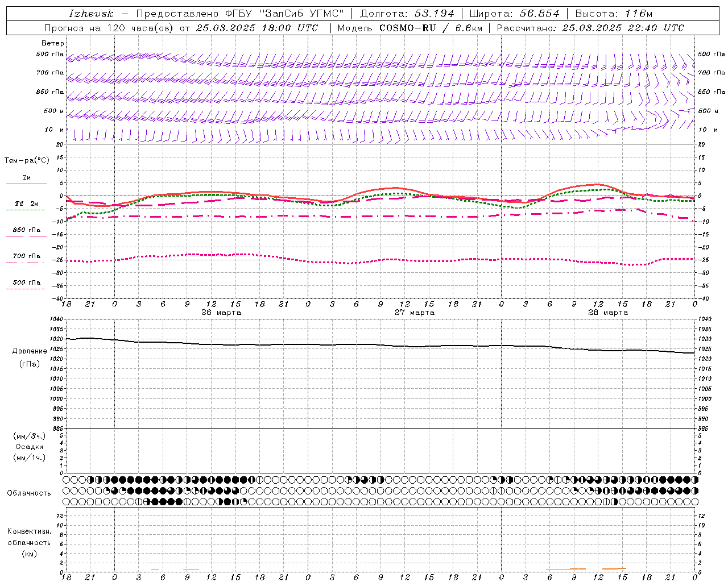Image resolution: width=728 pixels, height=582 pixels.
Task: Click the Td 2м legend entry
Action: 26,203
